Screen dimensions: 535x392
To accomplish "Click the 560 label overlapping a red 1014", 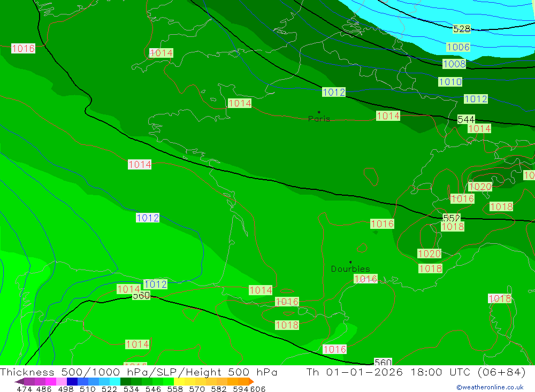I will (x=141, y=295).
